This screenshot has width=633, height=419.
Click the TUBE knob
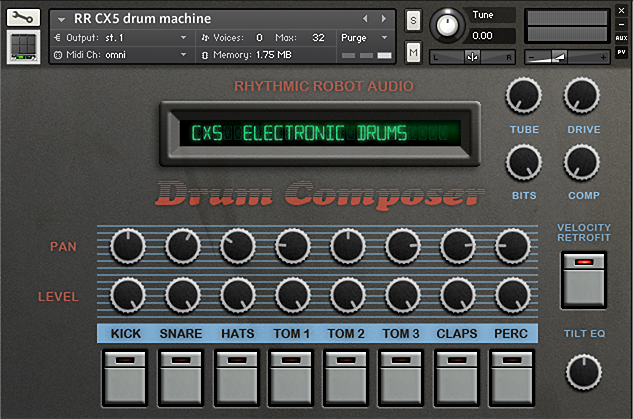pos(524,95)
